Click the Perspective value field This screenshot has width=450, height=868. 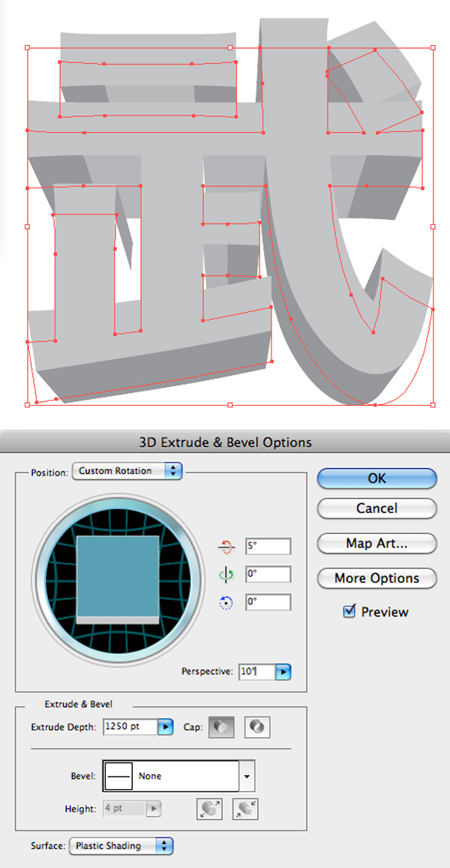(x=256, y=672)
